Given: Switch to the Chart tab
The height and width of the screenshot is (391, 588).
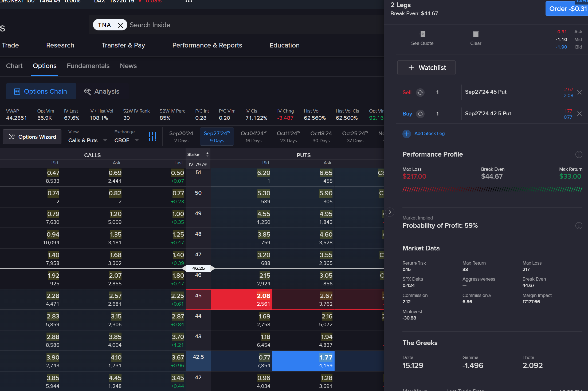Looking at the screenshot, I should point(14,66).
